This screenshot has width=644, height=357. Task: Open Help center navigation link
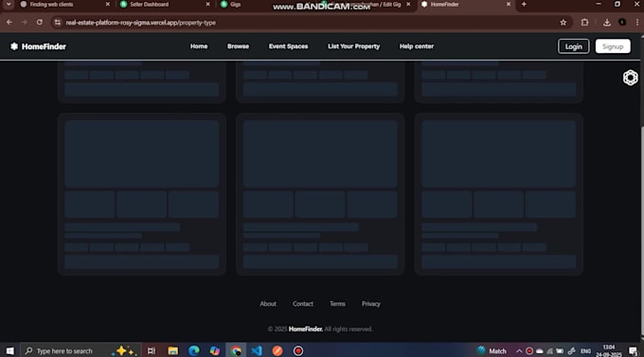tap(417, 46)
